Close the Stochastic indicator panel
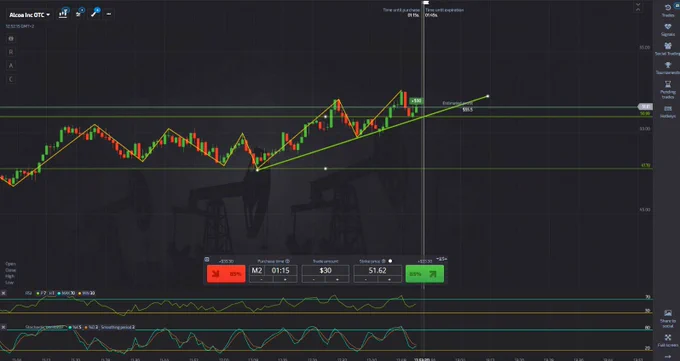Screen dimensions: 680x361 coord(3,327)
